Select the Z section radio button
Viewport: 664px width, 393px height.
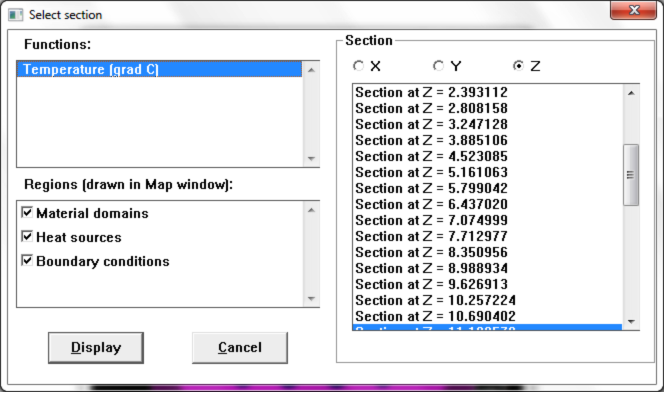[518, 66]
